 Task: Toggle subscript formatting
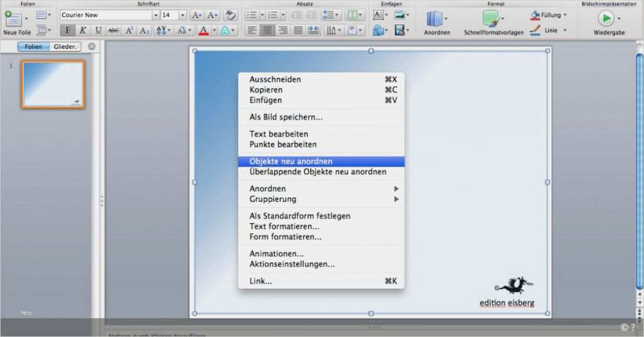coord(144,30)
